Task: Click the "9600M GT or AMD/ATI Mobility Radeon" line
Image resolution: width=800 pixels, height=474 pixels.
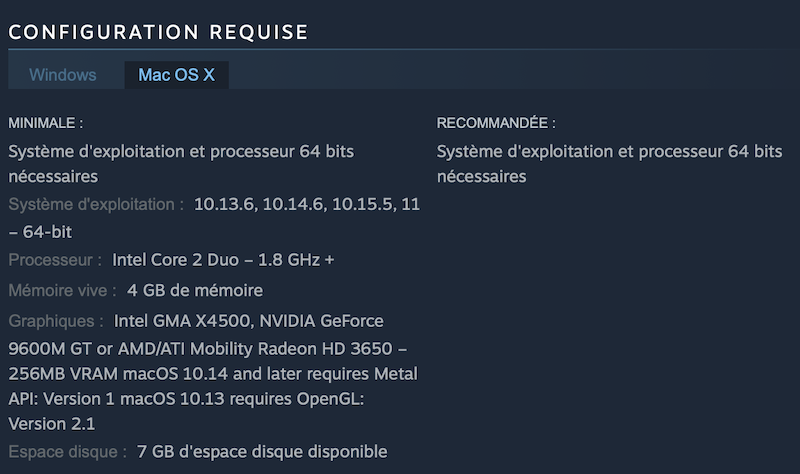Action: [x=207, y=350]
